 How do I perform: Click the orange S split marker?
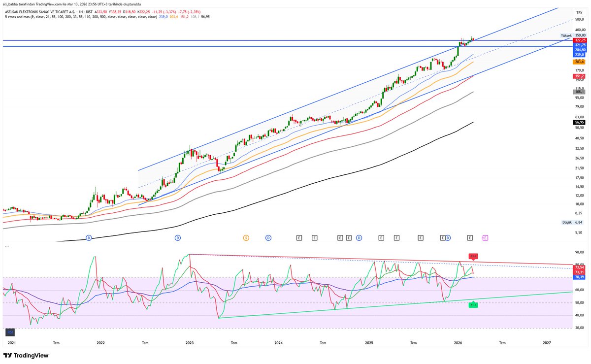246,238
